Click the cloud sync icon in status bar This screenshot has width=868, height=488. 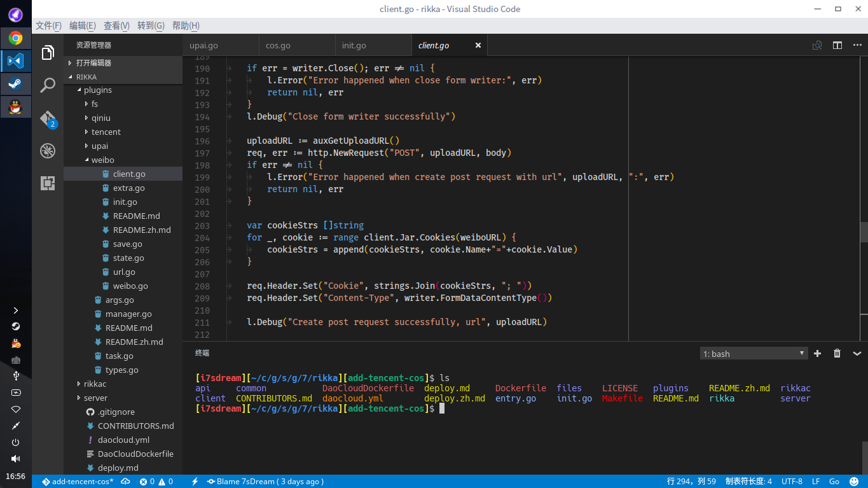(126, 482)
